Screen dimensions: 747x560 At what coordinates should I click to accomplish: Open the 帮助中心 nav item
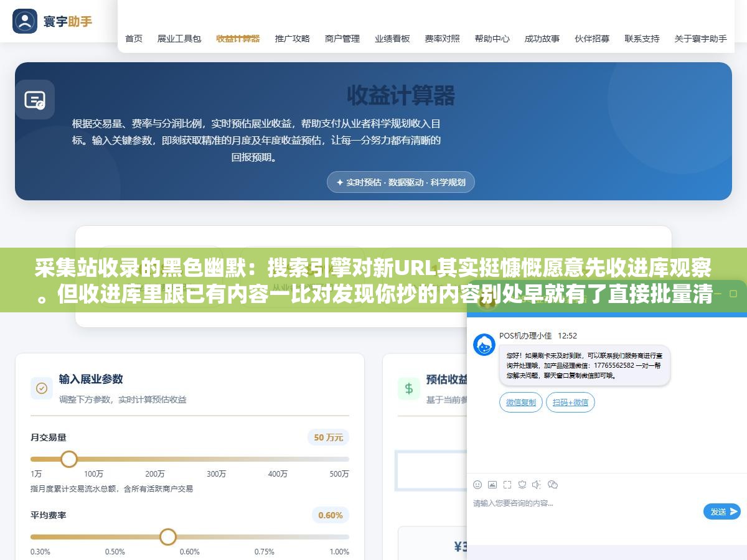pyautogui.click(x=492, y=39)
